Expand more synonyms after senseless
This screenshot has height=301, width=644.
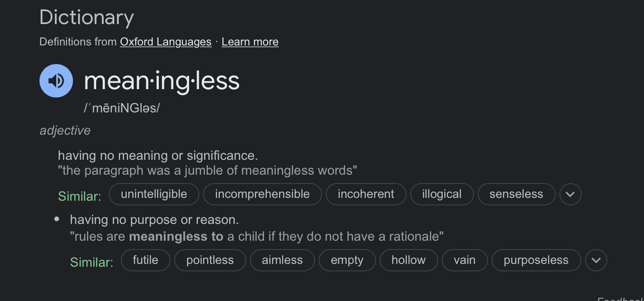coord(570,194)
